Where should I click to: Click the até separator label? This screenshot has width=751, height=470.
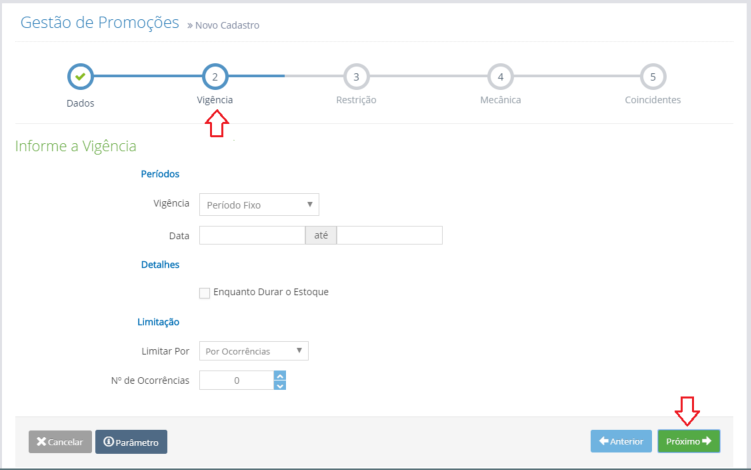[x=321, y=235]
